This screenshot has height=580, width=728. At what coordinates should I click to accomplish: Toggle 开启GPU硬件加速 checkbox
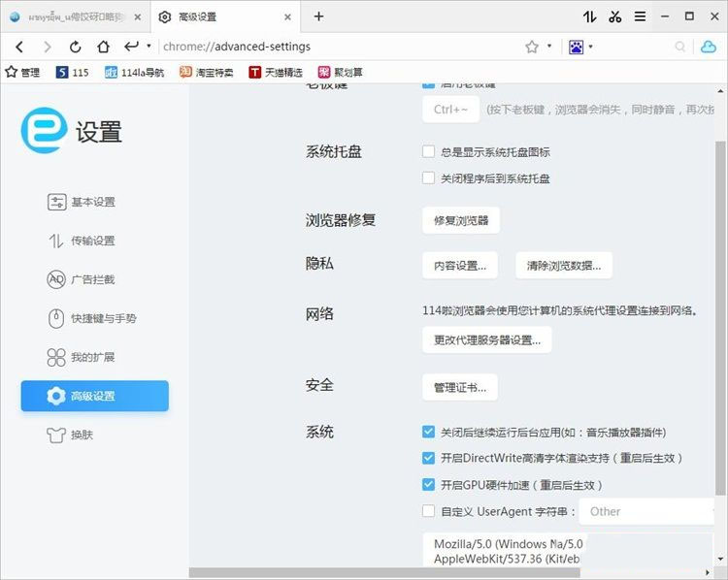coord(428,485)
